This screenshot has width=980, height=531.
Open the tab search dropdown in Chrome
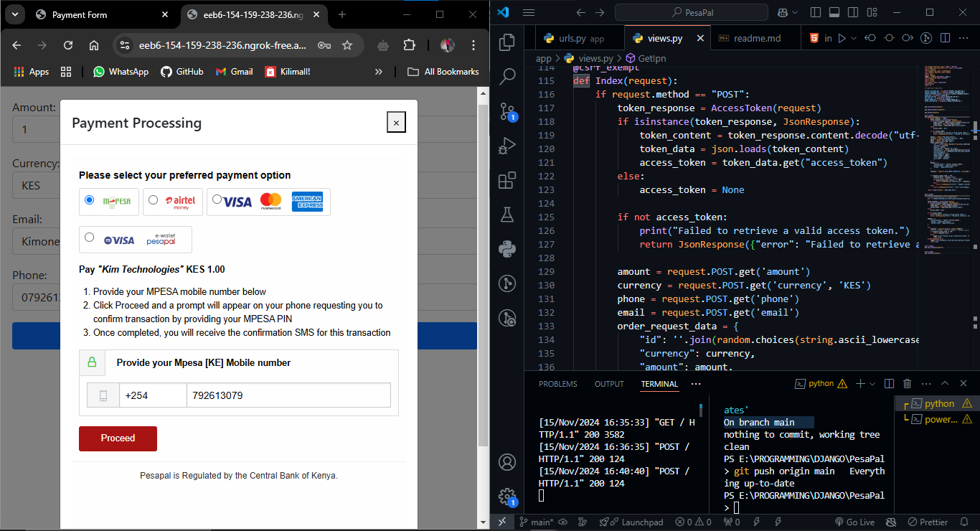pyautogui.click(x=15, y=14)
